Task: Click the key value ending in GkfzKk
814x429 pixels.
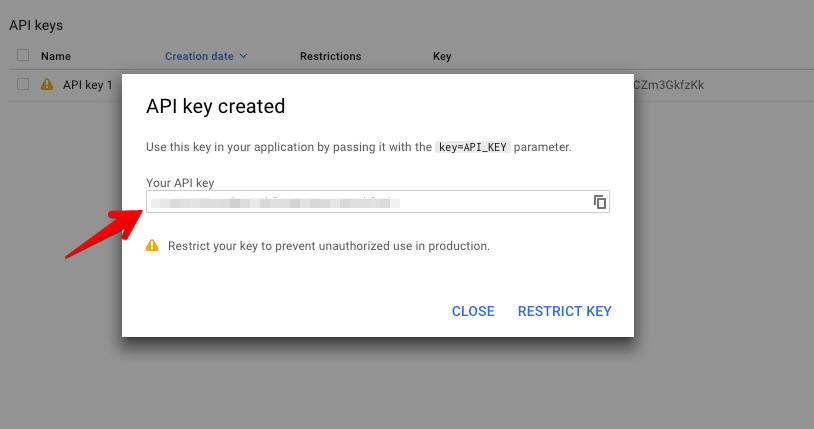Action: [670, 85]
